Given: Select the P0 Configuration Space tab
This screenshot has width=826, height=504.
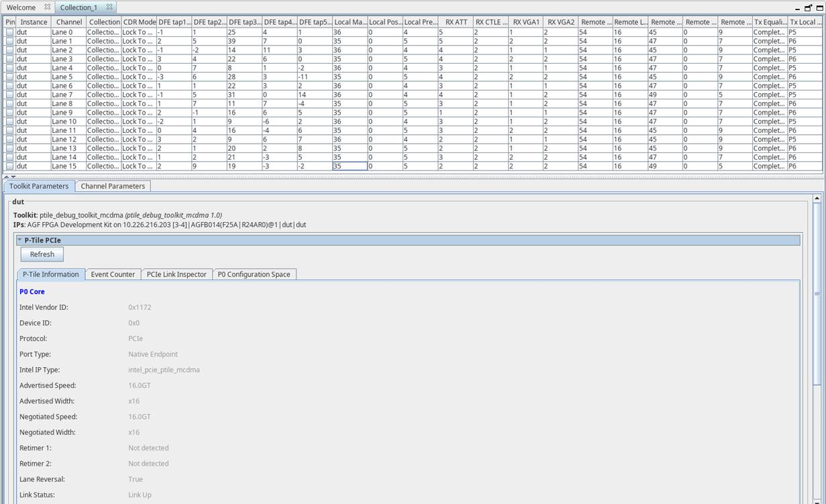Looking at the screenshot, I should coord(254,274).
